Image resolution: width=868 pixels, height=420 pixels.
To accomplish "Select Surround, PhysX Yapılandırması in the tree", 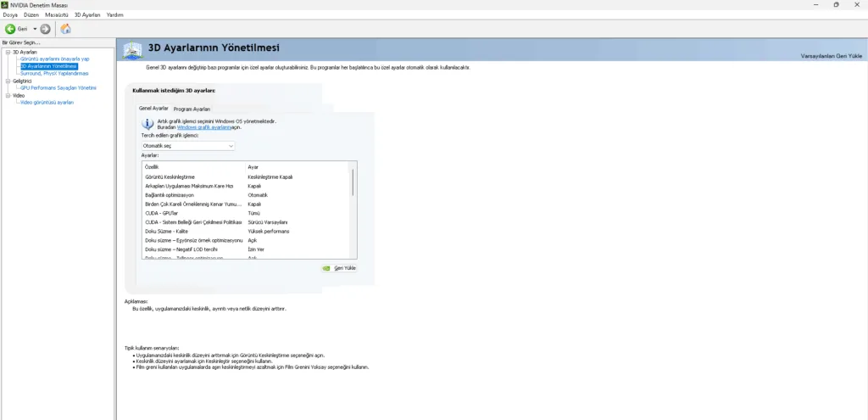I will pos(54,73).
